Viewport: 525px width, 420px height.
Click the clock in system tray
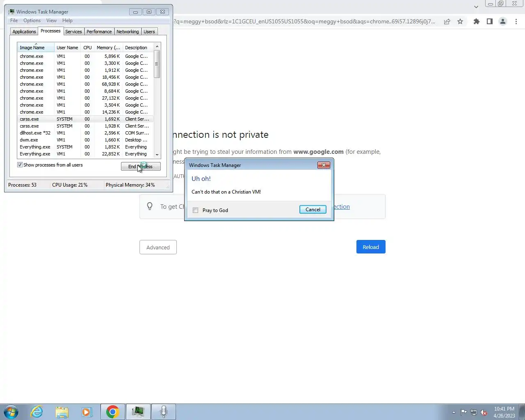point(504,412)
